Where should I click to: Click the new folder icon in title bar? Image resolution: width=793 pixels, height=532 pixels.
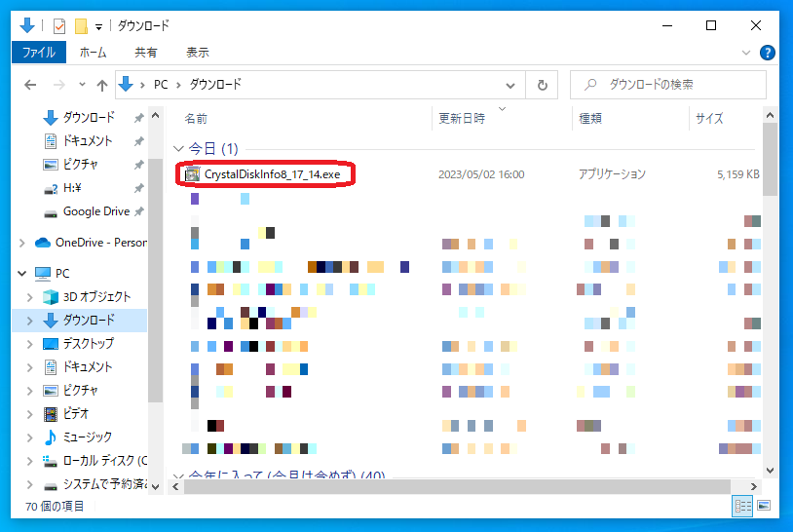click(x=81, y=25)
